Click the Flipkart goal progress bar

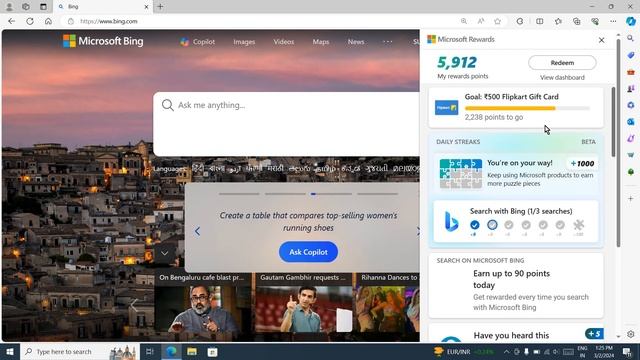[527, 108]
